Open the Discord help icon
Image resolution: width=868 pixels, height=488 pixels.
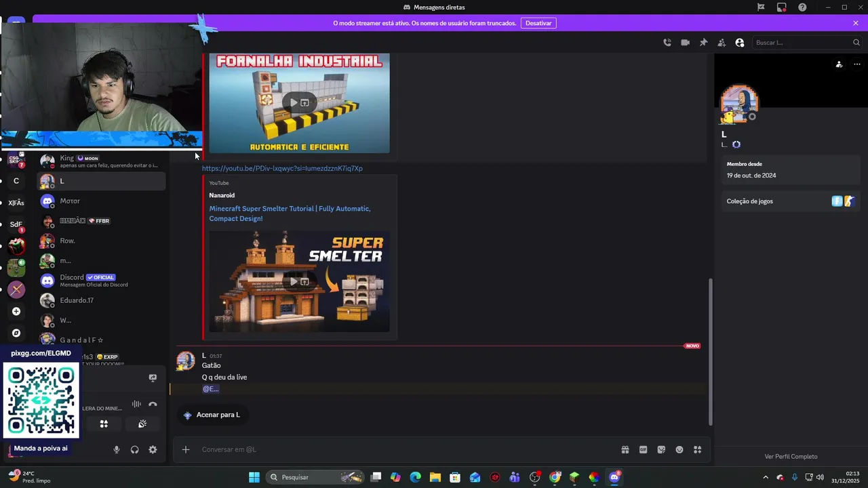[x=802, y=7]
